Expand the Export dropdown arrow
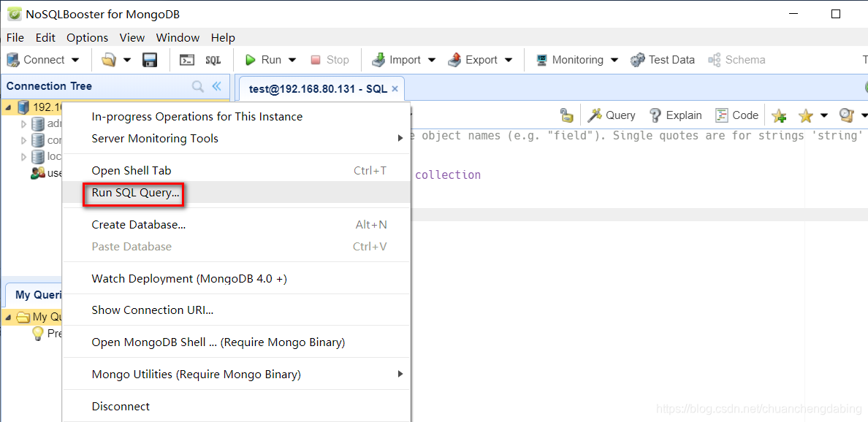The width and height of the screenshot is (868, 422). point(509,60)
